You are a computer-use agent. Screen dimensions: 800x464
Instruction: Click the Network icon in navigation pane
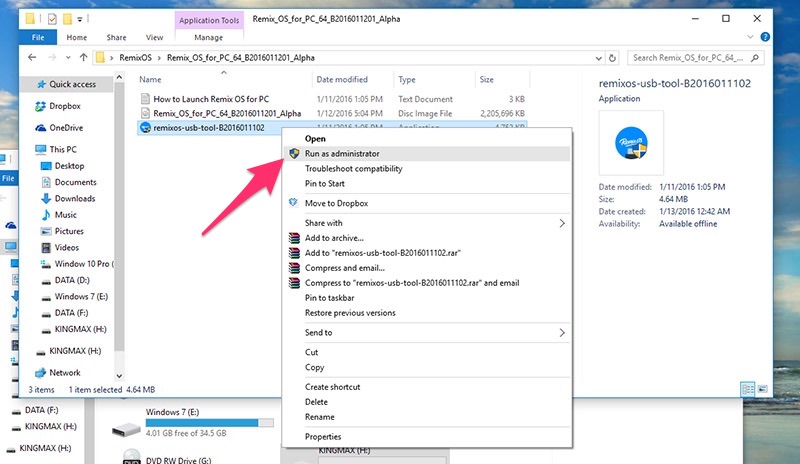(x=40, y=373)
